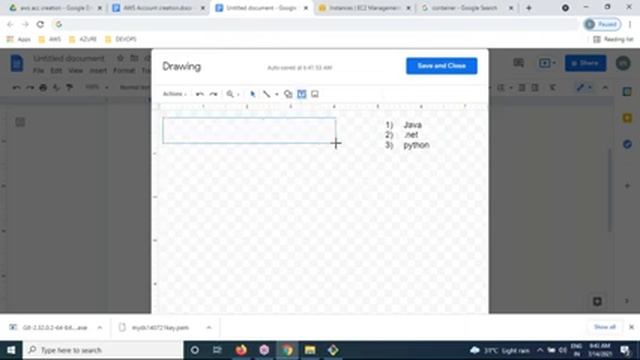The width and height of the screenshot is (640, 360).
Task: Click the Print icon in Docs
Action: click(43, 87)
